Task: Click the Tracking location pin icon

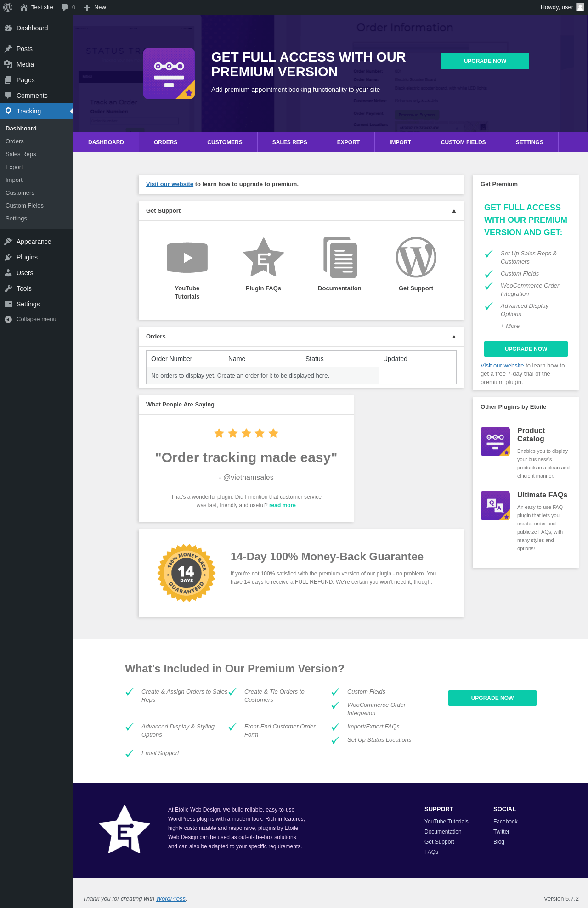Action: [x=8, y=111]
